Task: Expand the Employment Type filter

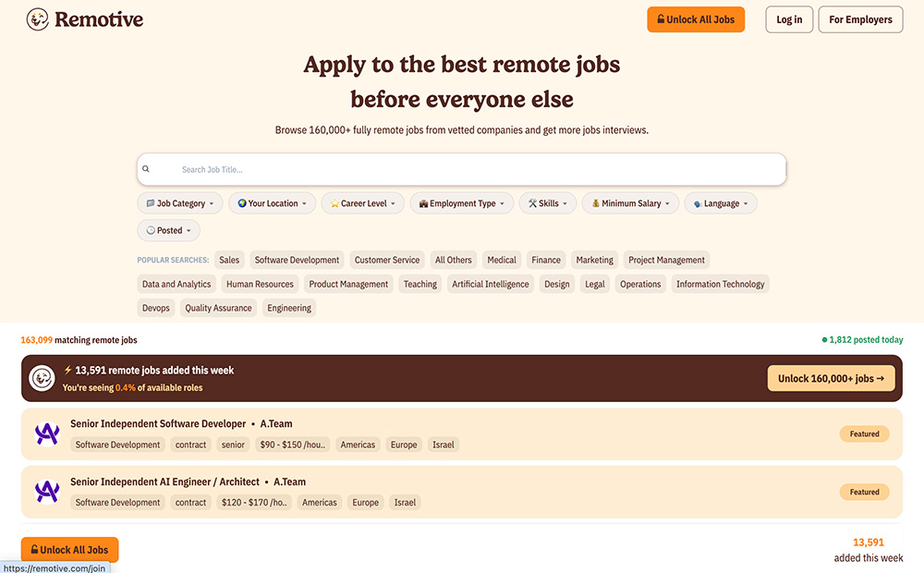Action: point(462,203)
